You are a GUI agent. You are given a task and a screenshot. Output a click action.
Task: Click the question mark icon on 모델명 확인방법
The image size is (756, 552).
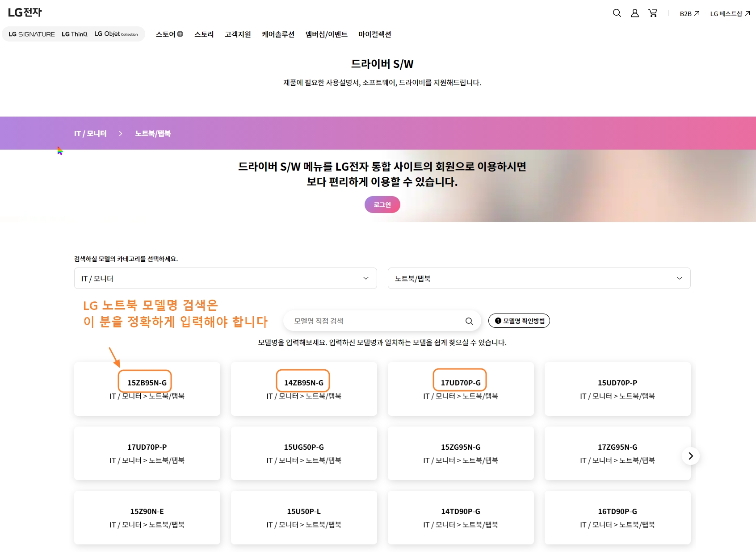(498, 321)
